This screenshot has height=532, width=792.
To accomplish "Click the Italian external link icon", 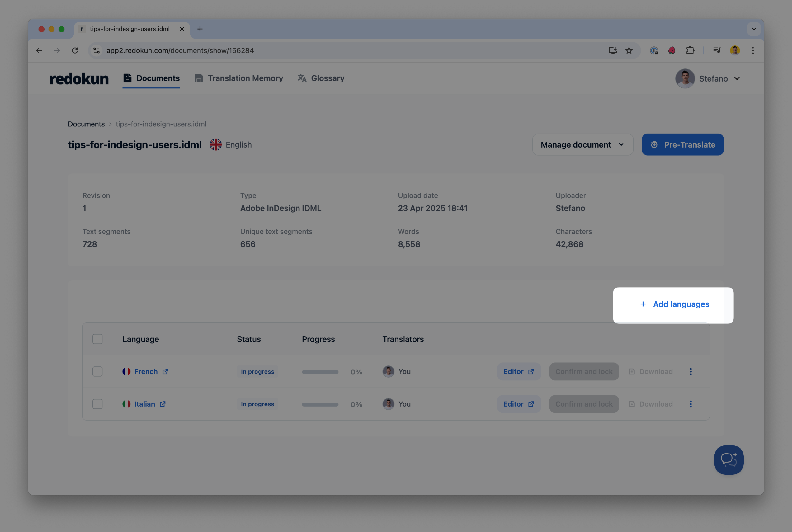I will [x=162, y=404].
